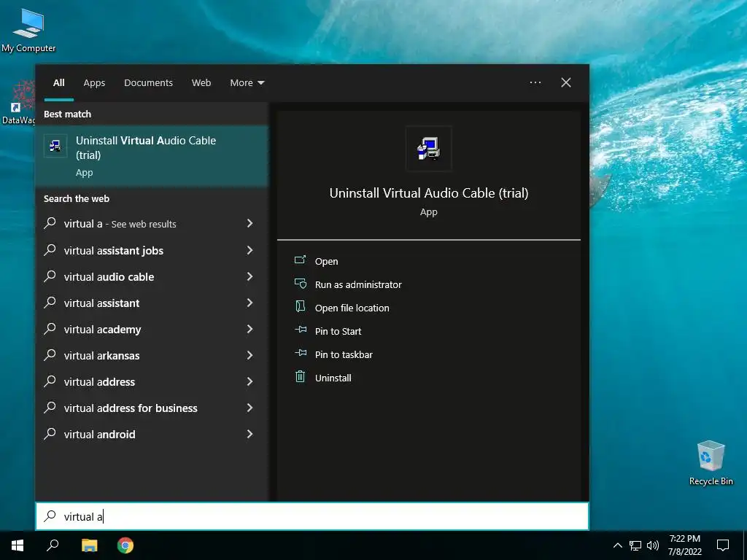Switch to the Apps search tab
Image resolution: width=747 pixels, height=560 pixels.
[94, 83]
